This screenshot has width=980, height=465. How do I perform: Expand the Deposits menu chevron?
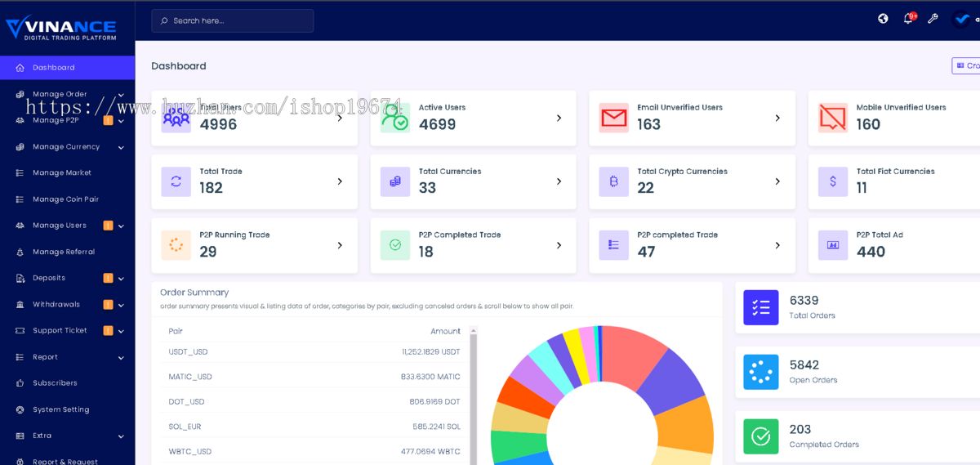[121, 279]
